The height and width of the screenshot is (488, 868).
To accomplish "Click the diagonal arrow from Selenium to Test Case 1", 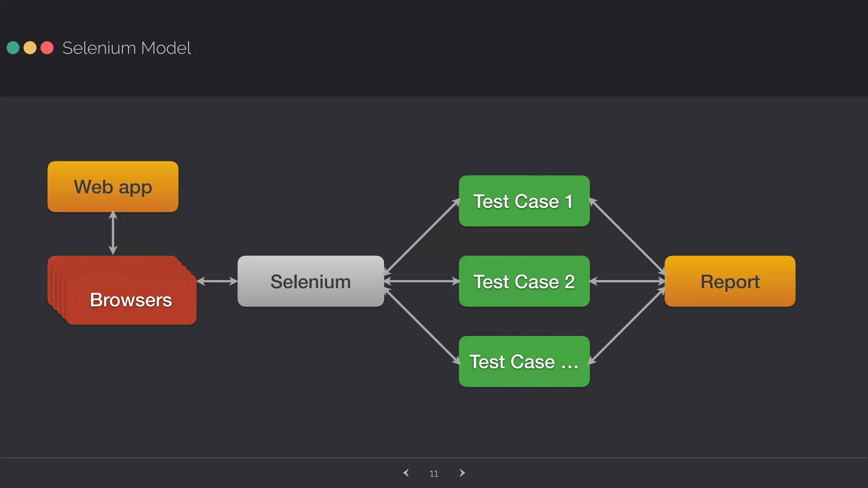I will click(422, 236).
